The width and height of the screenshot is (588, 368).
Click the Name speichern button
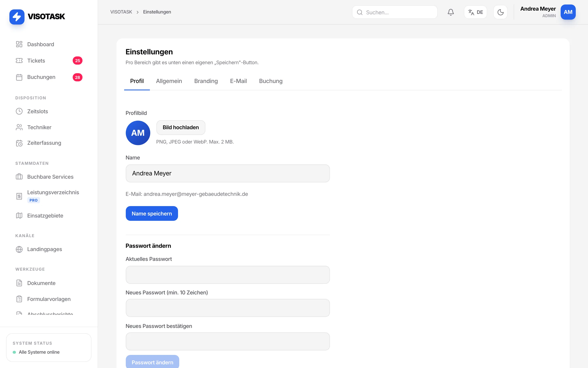152,213
